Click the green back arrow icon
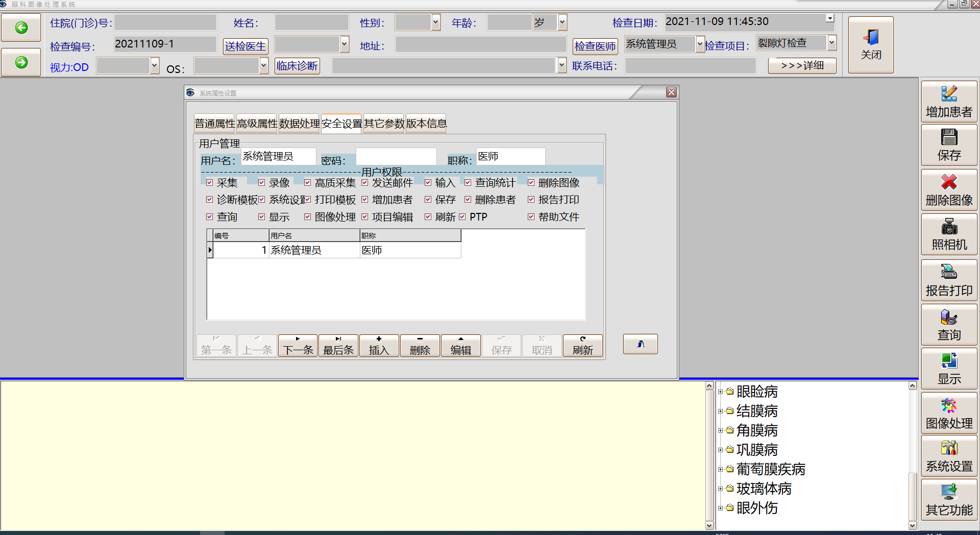Image resolution: width=980 pixels, height=535 pixels. pos(21,28)
